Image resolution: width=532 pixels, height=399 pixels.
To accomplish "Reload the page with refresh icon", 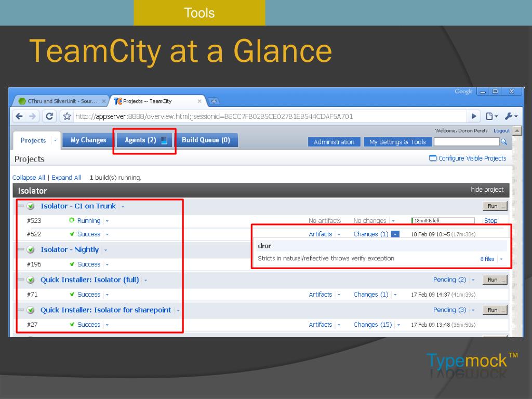I will click(49, 116).
